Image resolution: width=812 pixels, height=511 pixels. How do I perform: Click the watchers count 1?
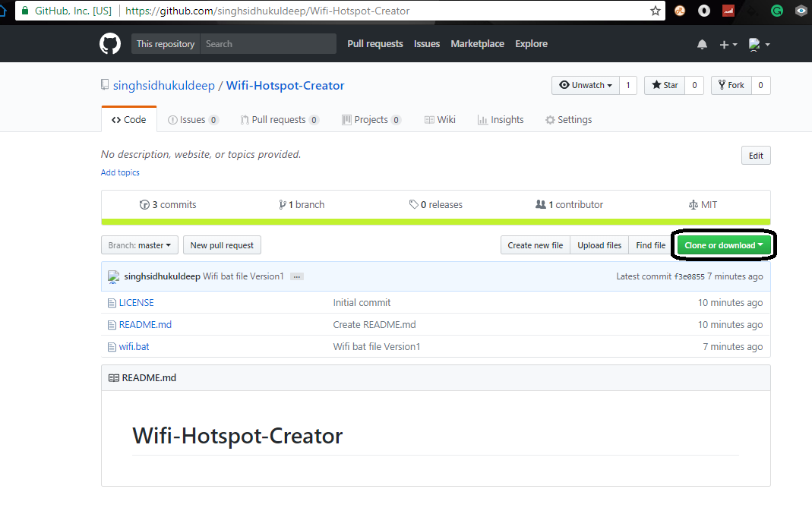click(x=628, y=86)
